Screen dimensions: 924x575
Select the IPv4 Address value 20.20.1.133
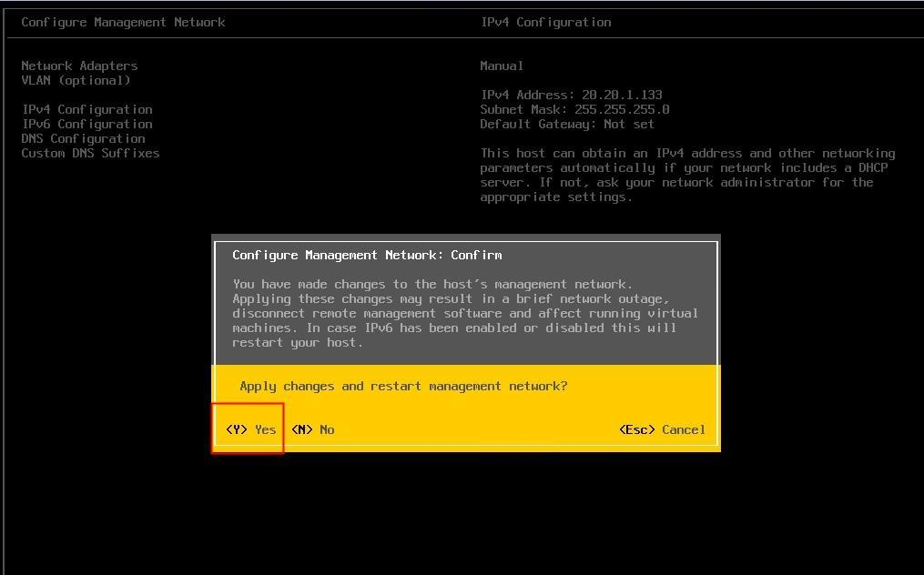point(571,95)
